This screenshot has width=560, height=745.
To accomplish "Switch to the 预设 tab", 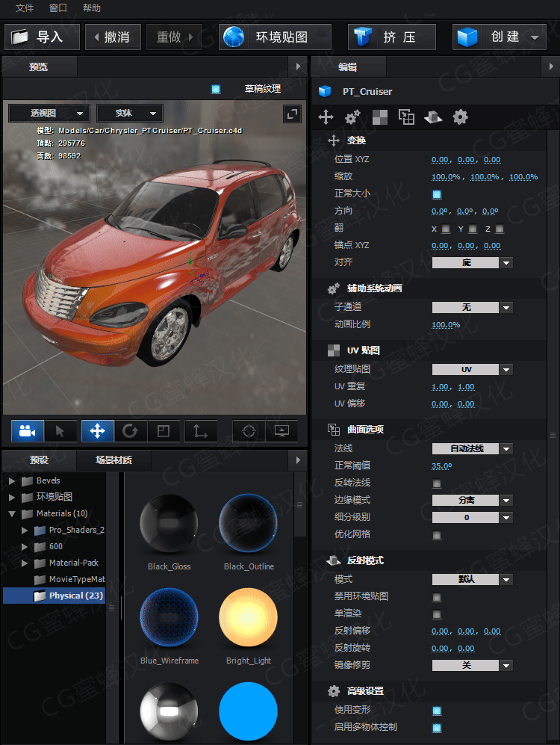I will tap(39, 460).
